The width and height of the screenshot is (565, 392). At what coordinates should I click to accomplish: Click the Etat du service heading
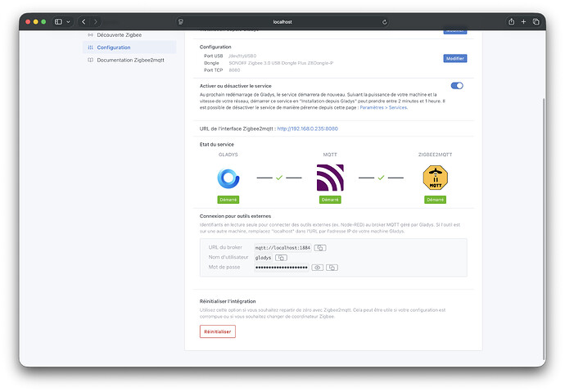(217, 144)
